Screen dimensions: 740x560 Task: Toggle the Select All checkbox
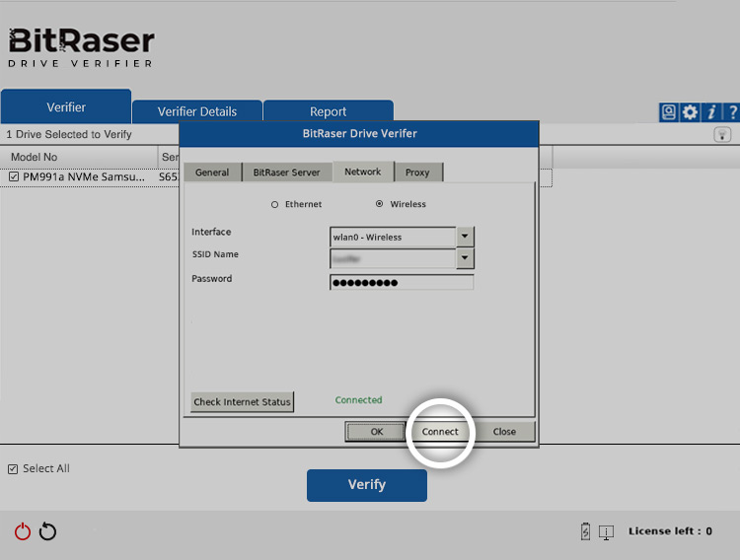tap(14, 469)
